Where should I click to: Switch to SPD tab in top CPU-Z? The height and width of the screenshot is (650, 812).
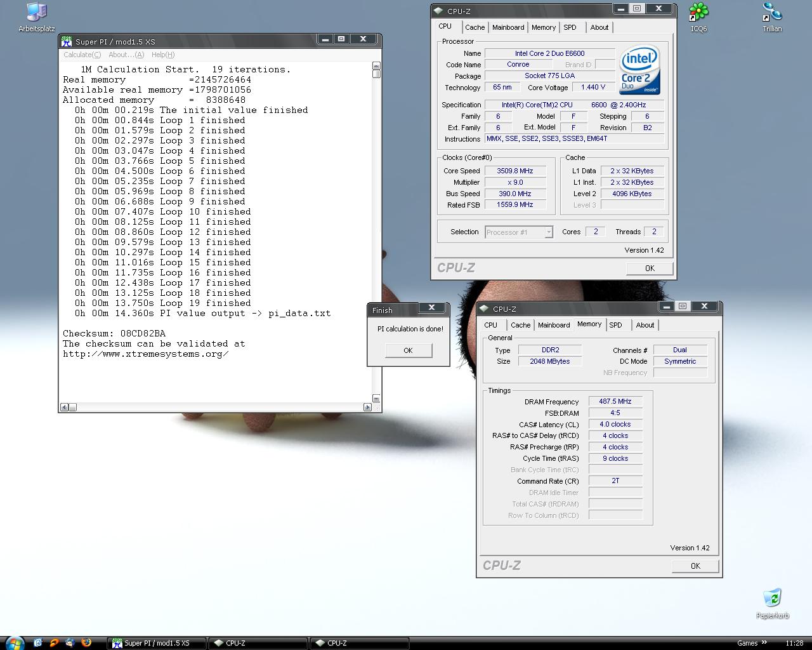pyautogui.click(x=570, y=27)
